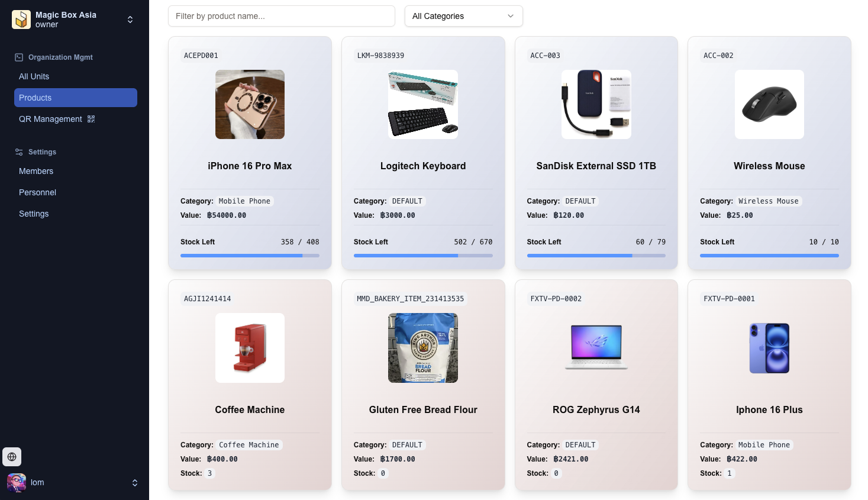Go to the Members page

click(36, 171)
